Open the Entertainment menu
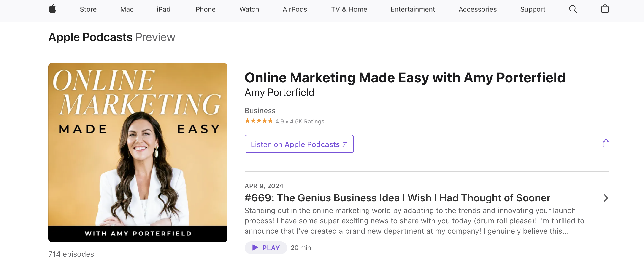This screenshot has width=644, height=272. tap(412, 9)
